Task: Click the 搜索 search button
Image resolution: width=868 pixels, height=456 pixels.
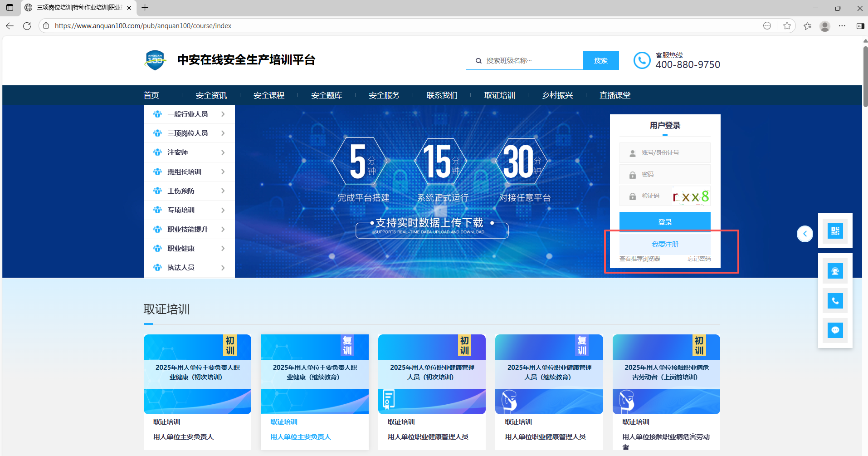Action: coord(600,60)
